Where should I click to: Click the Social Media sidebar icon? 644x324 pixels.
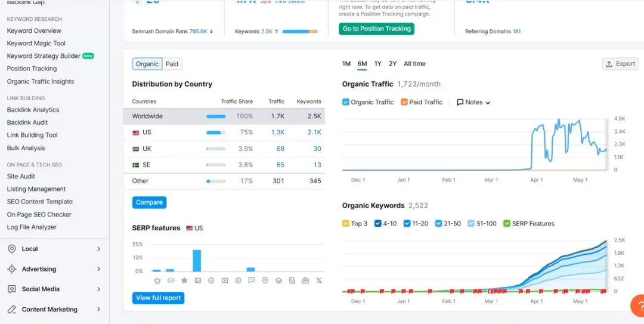(x=12, y=289)
